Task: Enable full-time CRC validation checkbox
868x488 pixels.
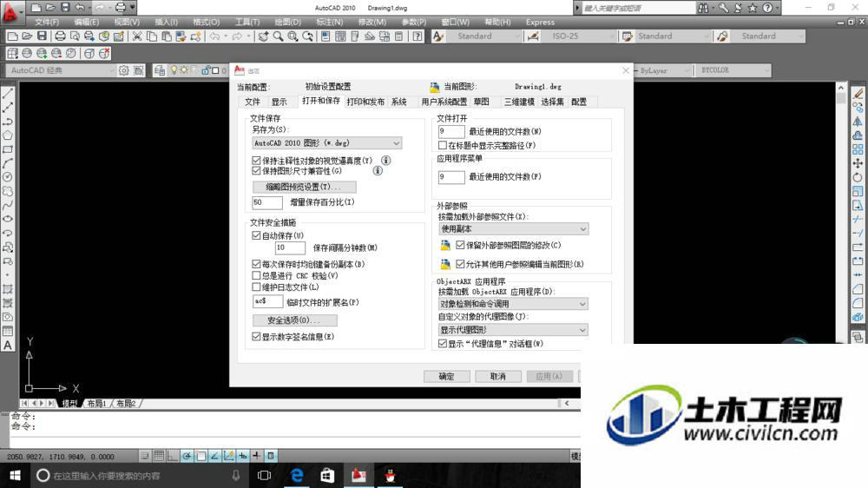Action: coord(256,275)
